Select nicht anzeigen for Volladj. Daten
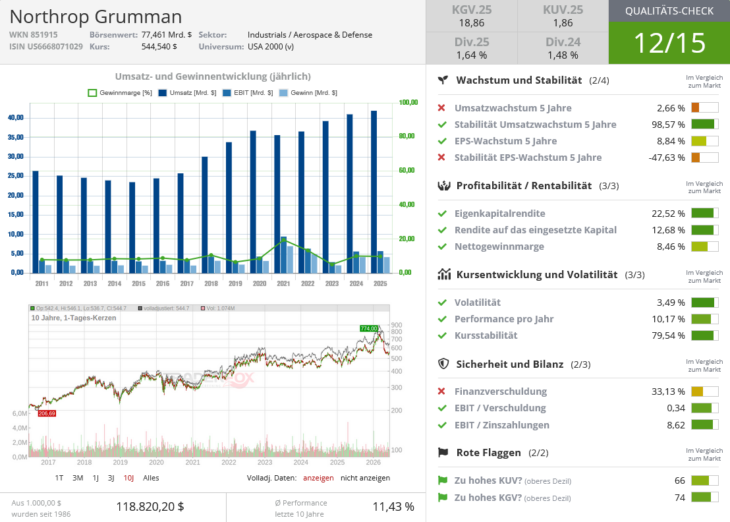 [x=365, y=478]
